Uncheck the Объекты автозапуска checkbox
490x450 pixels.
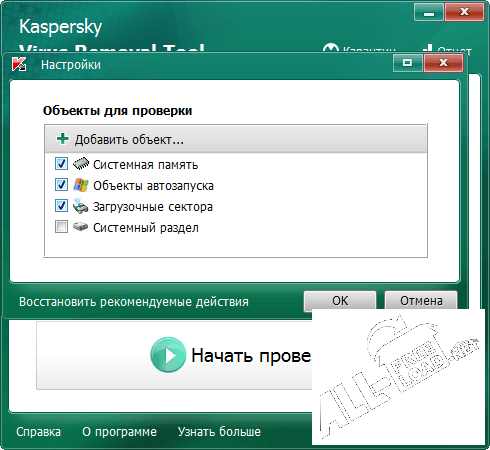[x=61, y=185]
